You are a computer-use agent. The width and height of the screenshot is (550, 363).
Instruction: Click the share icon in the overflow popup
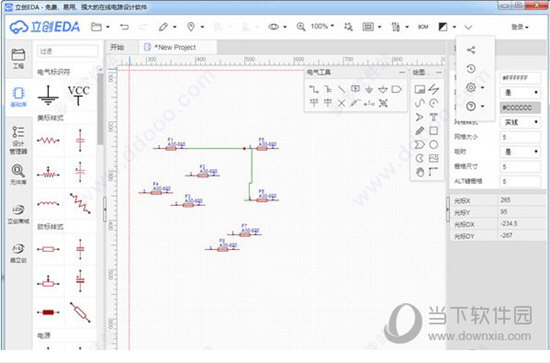pos(471,50)
